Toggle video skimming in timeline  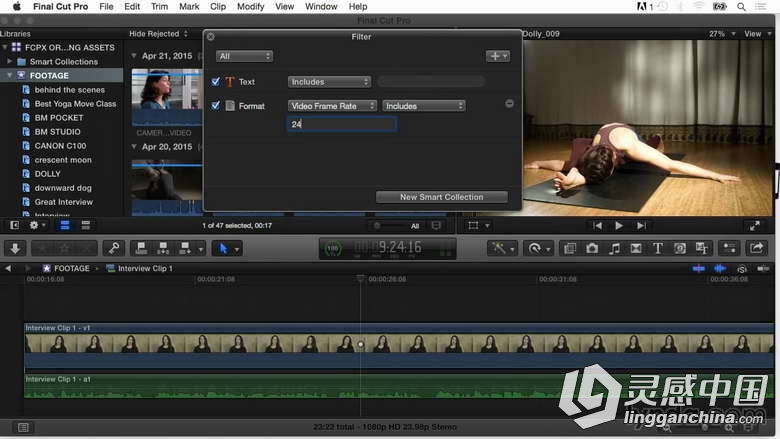click(699, 268)
